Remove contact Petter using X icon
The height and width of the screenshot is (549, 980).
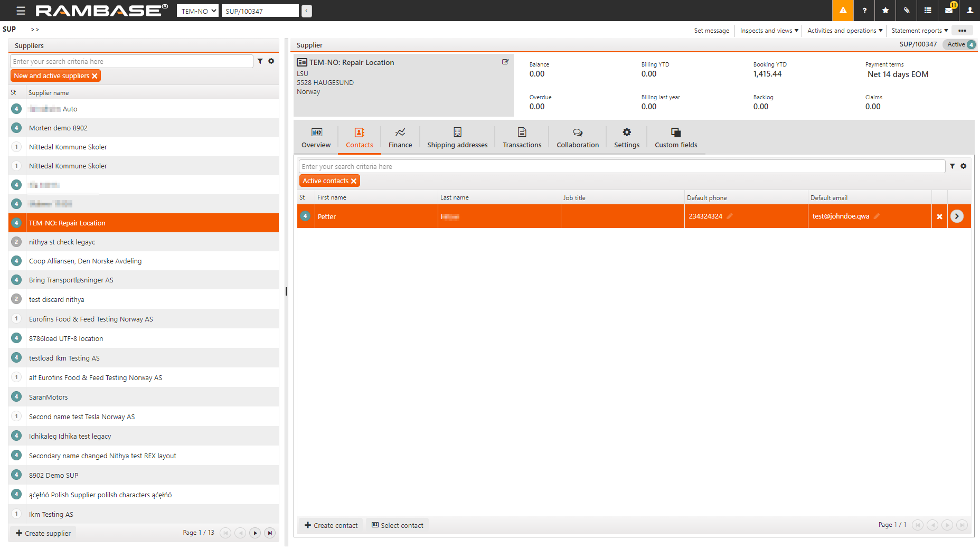(939, 216)
